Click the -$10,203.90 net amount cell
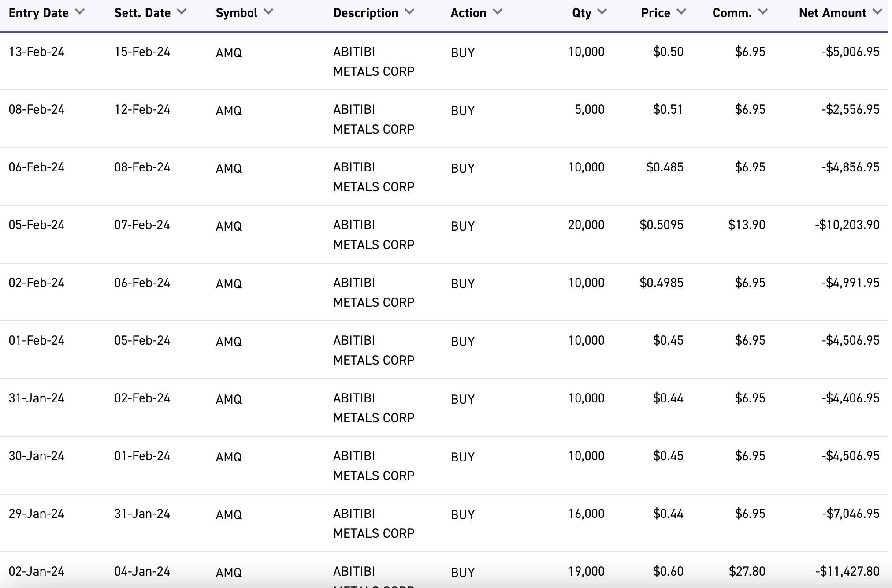This screenshot has height=588, width=892. point(847,225)
